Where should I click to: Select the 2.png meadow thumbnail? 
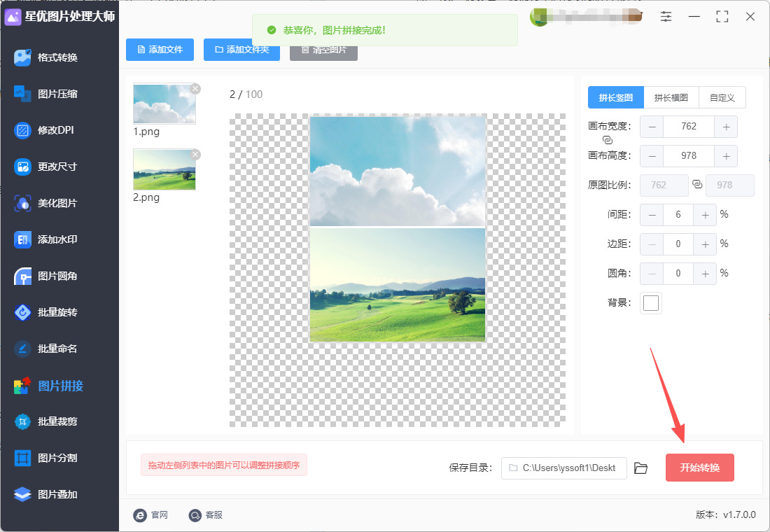(164, 169)
